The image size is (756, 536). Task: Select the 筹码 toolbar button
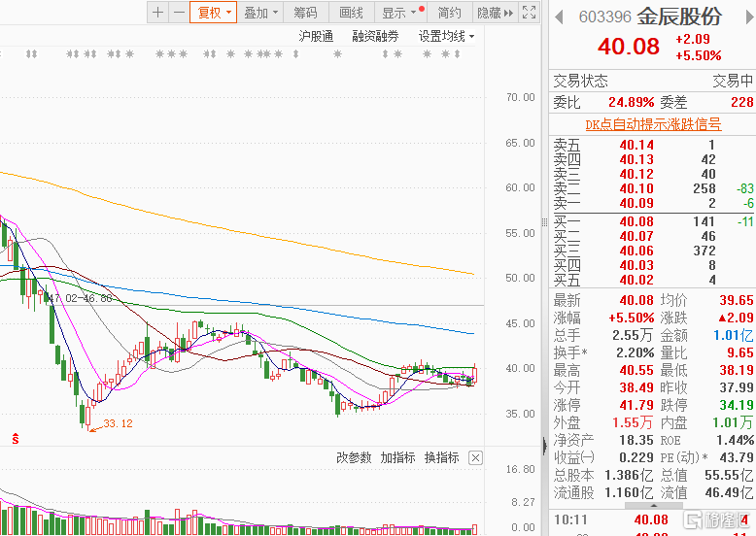tap(306, 13)
